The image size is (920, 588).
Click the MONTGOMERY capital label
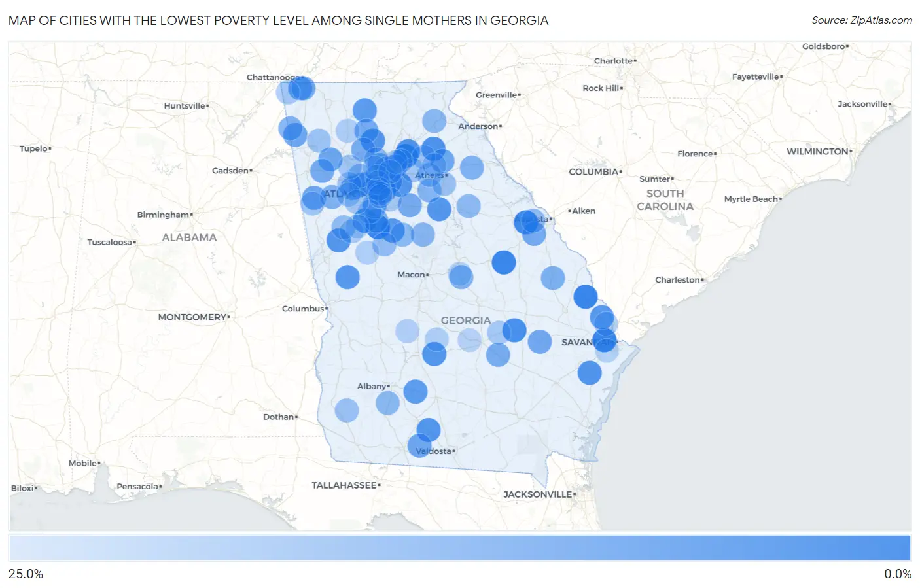pos(193,317)
